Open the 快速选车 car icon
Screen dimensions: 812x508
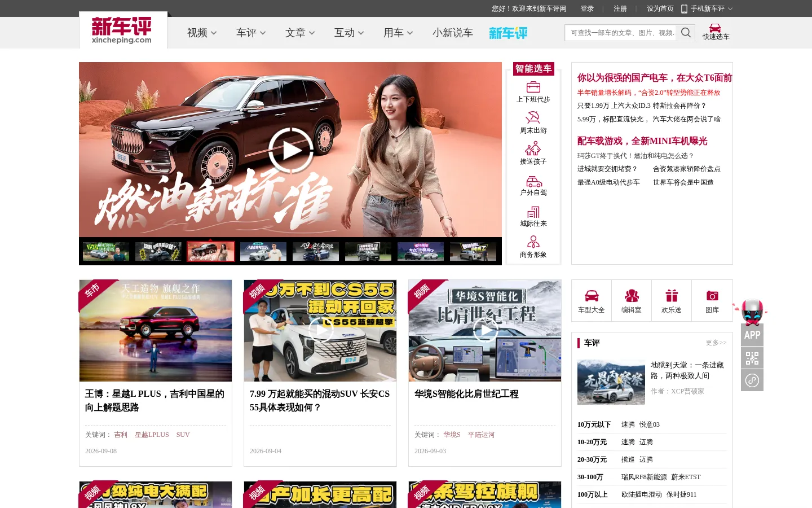[x=715, y=28]
